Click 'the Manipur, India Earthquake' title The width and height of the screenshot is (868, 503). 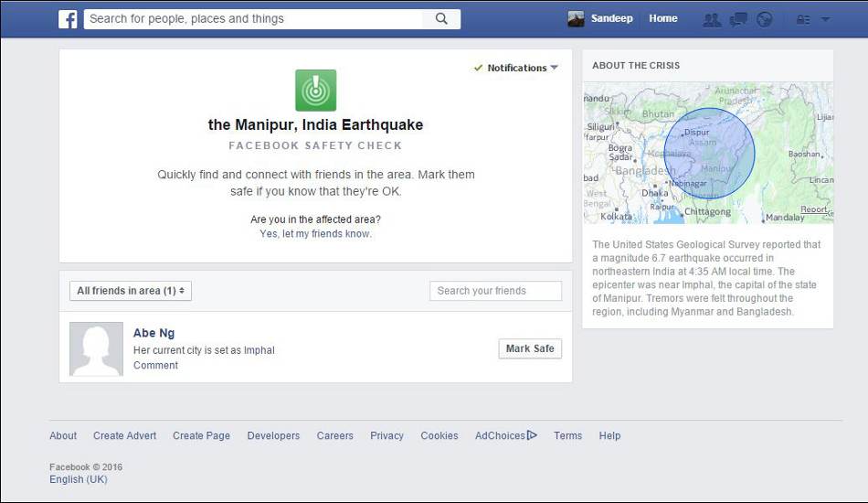[x=315, y=124]
